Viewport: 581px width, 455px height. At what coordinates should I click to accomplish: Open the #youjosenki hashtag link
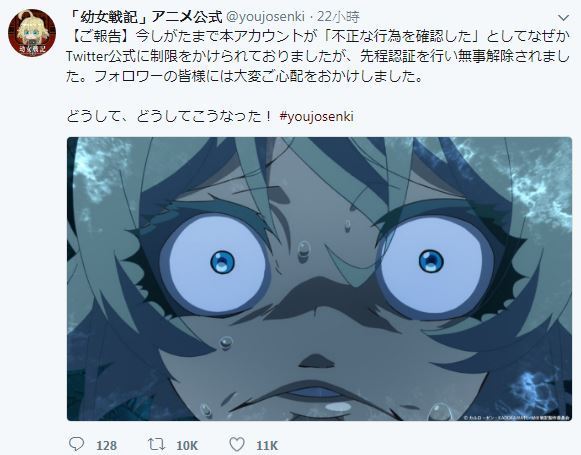pos(316,116)
